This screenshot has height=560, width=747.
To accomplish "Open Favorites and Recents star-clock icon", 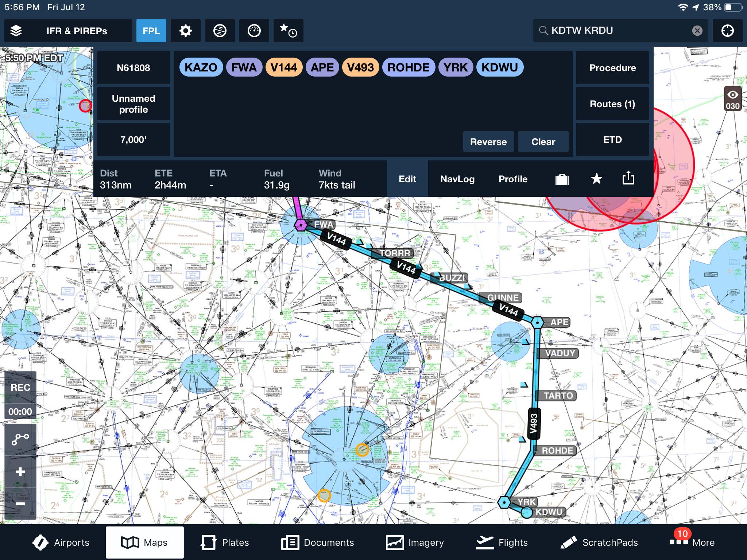I will 288,31.
